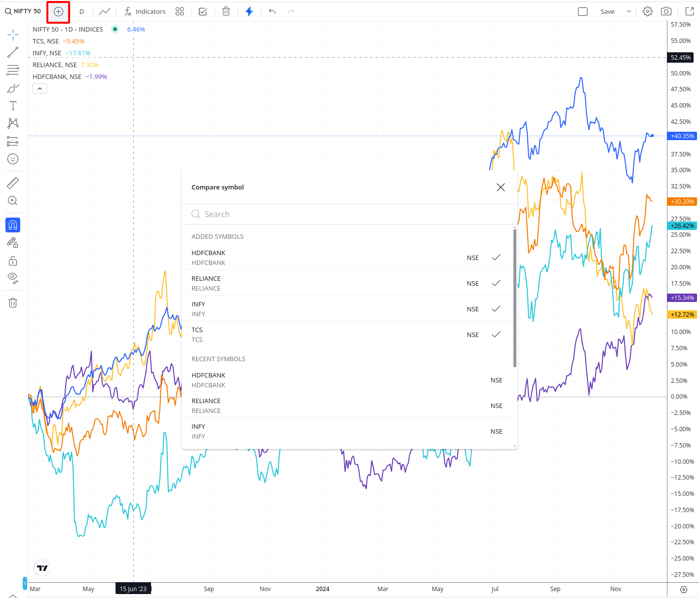Uncheck TCS in added symbols list
The width and height of the screenshot is (700, 598).
coord(496,335)
